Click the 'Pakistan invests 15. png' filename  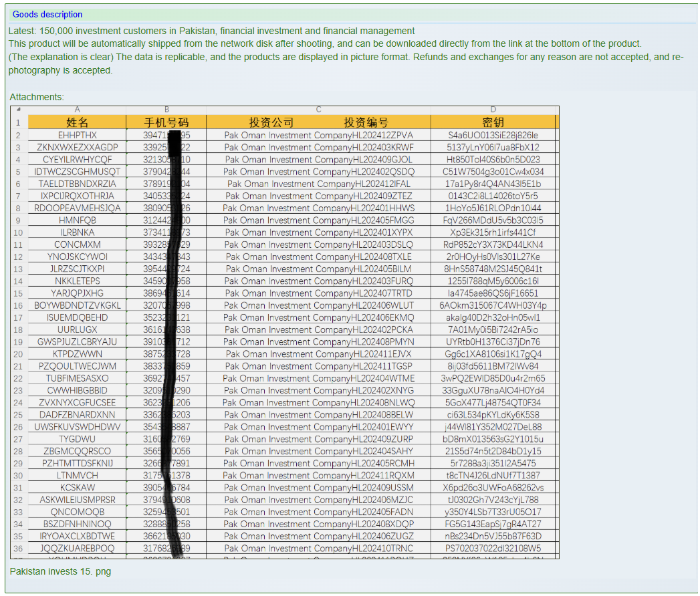point(60,571)
